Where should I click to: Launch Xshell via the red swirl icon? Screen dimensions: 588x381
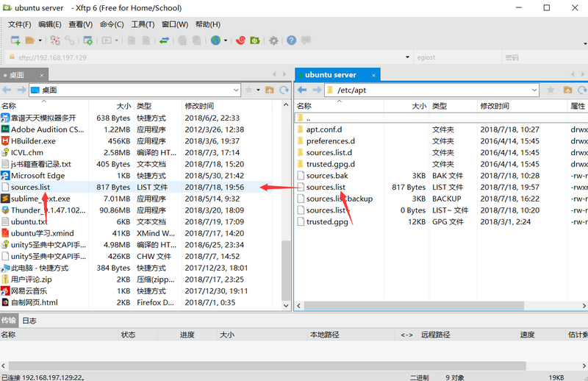(240, 40)
